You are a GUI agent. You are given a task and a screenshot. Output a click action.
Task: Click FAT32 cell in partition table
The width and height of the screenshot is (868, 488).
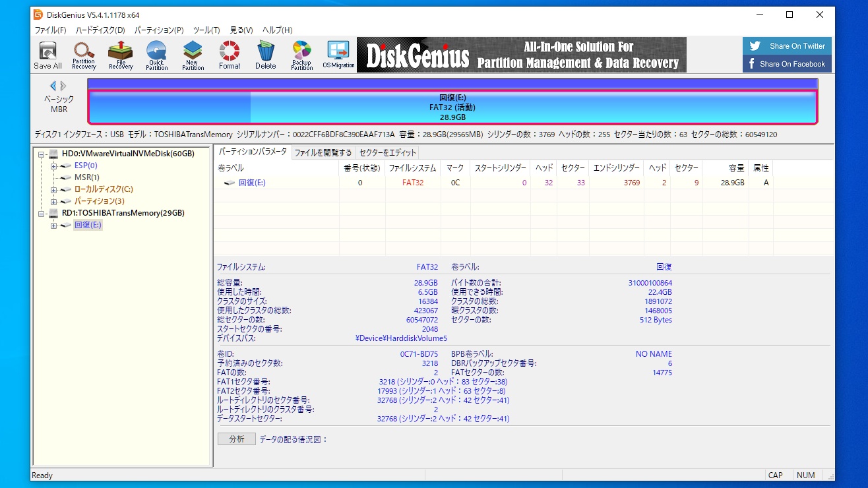tap(413, 183)
